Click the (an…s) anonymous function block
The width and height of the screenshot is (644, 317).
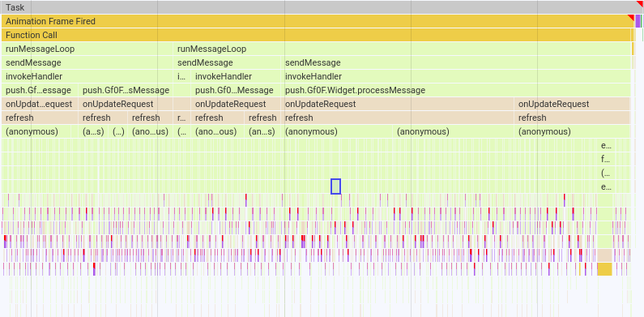[x=262, y=131]
